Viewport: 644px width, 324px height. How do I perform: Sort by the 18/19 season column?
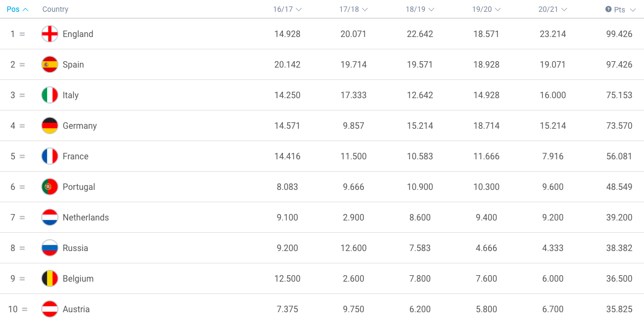click(x=420, y=9)
